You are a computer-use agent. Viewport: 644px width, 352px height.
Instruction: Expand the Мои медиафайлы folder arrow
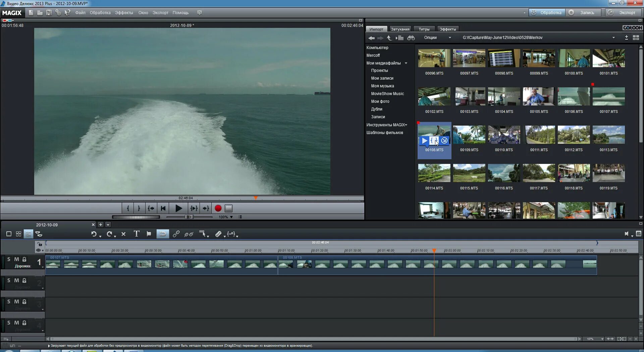click(x=406, y=63)
